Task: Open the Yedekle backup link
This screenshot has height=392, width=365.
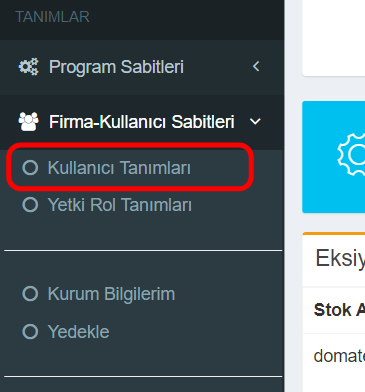Action: pos(78,332)
